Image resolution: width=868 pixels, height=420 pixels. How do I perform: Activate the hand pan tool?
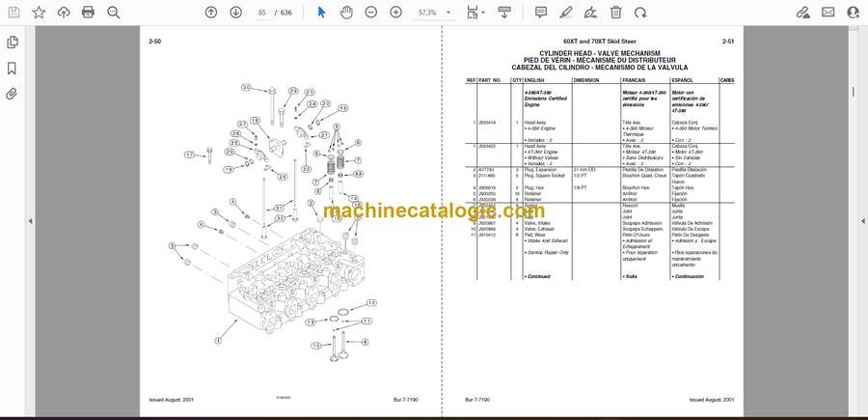[346, 13]
